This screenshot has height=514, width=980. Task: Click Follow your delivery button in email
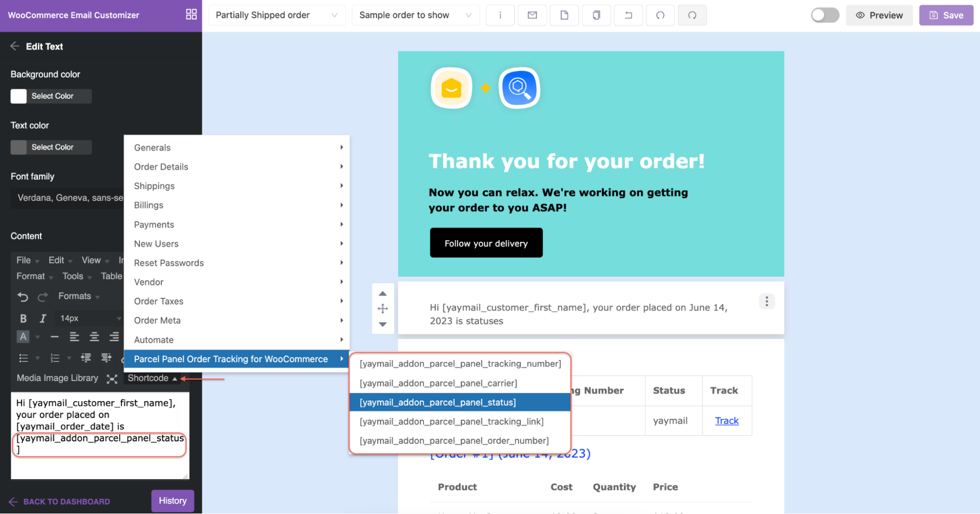(486, 243)
